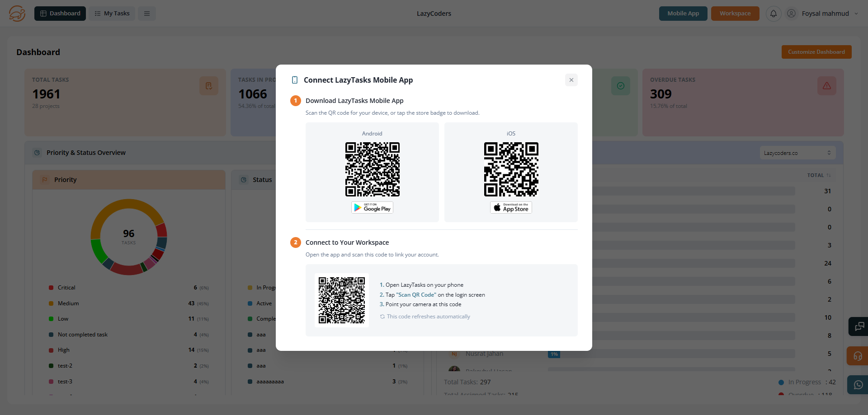Click the Nusrat Jahan member row

tap(640, 354)
